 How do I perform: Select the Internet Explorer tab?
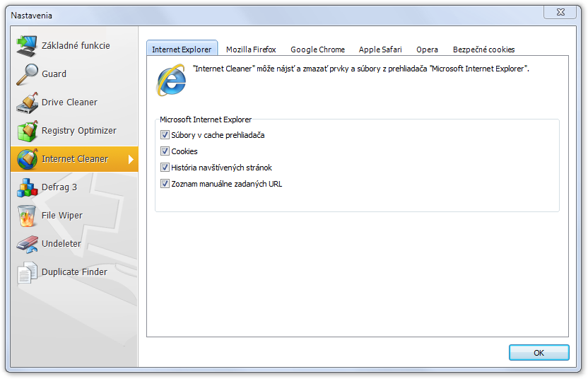[x=182, y=49]
